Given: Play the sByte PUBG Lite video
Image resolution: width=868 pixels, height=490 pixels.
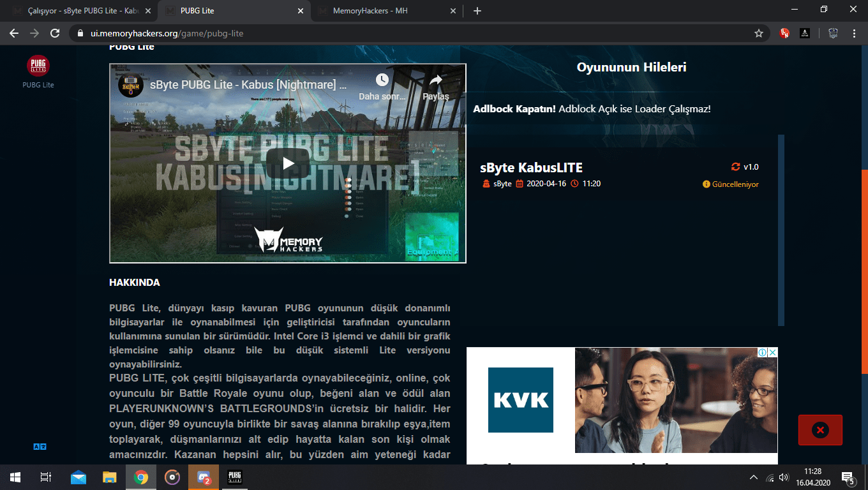Looking at the screenshot, I should (x=288, y=163).
